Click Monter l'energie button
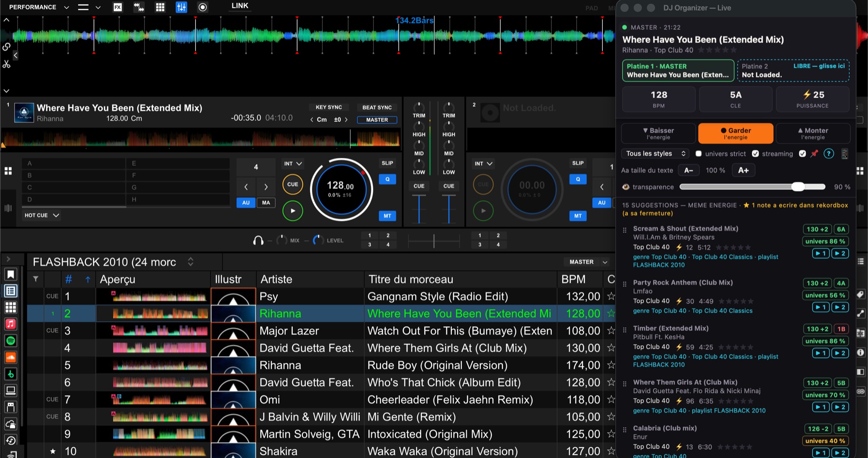The height and width of the screenshot is (458, 868). 813,134
